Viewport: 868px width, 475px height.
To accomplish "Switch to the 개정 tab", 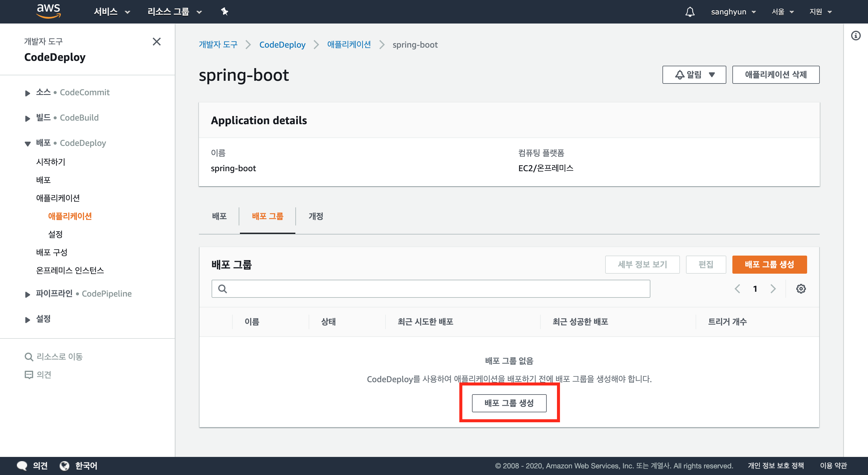I will click(x=316, y=216).
